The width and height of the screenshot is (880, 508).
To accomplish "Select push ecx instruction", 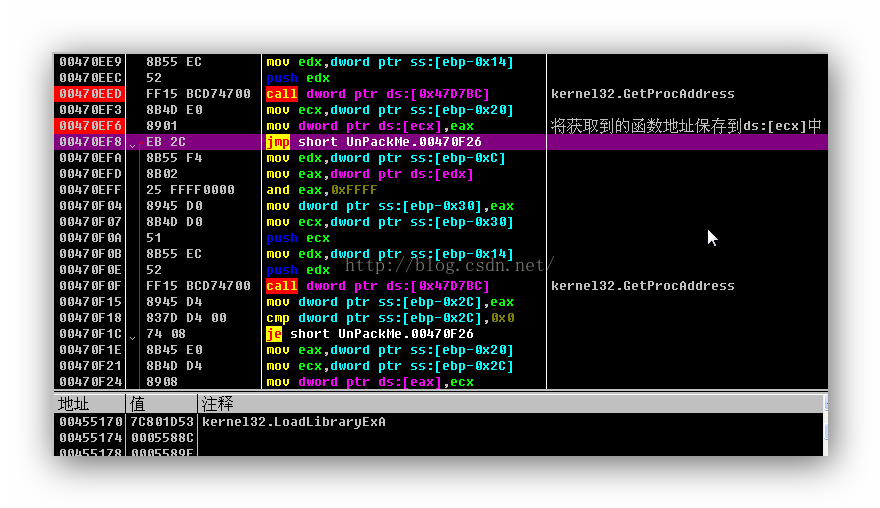I will click(x=297, y=238).
